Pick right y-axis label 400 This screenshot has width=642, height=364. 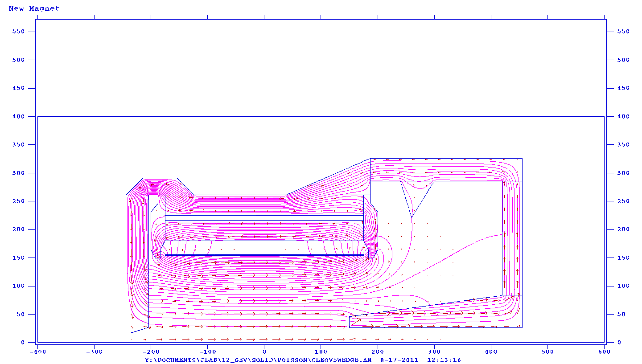click(x=623, y=116)
